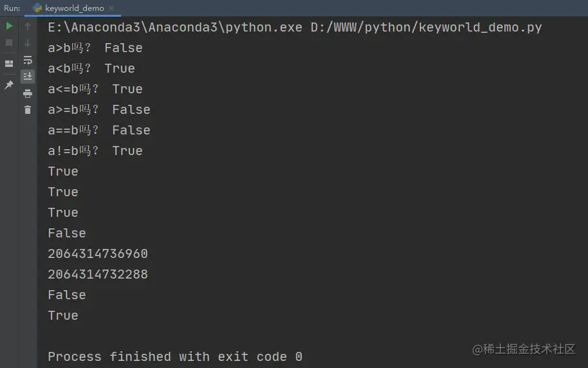Viewport: 588px width, 368px height.
Task: Click the a>b吗? False output line
Action: point(95,48)
